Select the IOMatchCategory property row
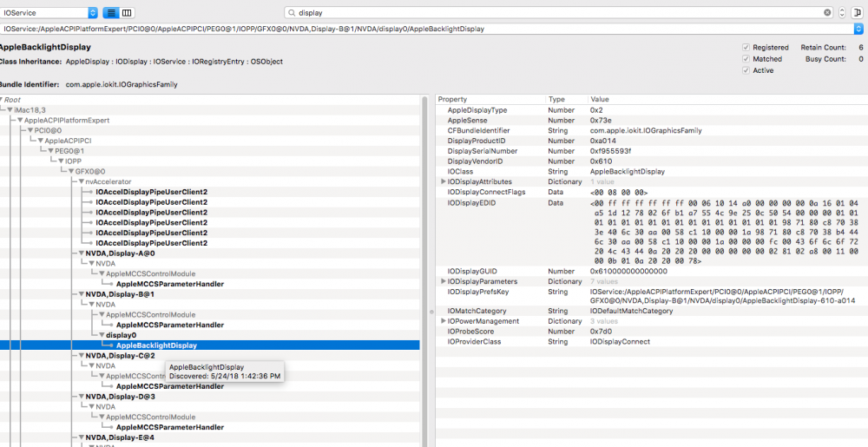The height and width of the screenshot is (447, 868). [x=652, y=311]
